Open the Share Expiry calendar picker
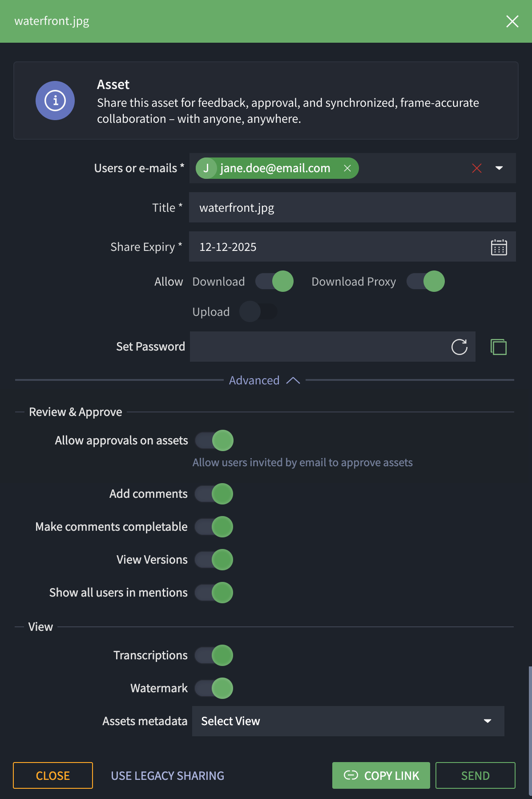 point(499,247)
